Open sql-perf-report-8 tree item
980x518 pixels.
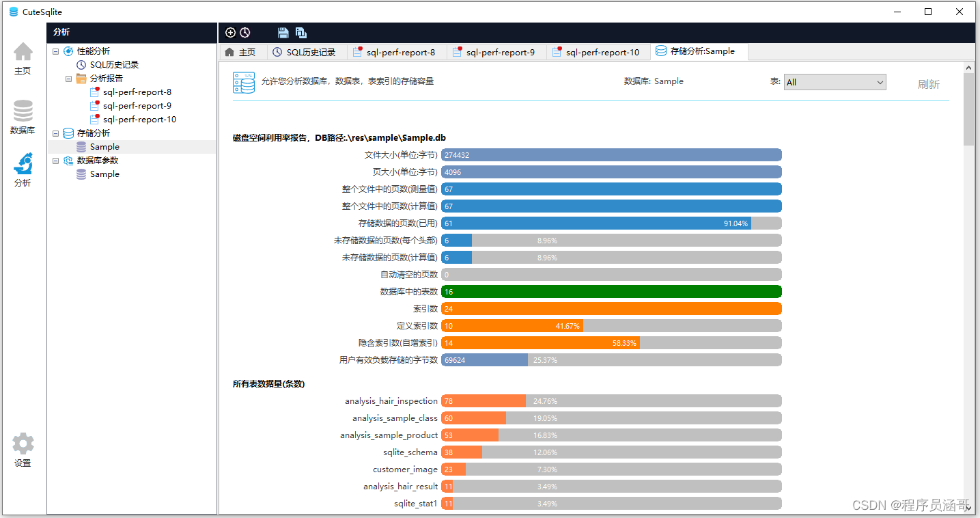(x=137, y=92)
